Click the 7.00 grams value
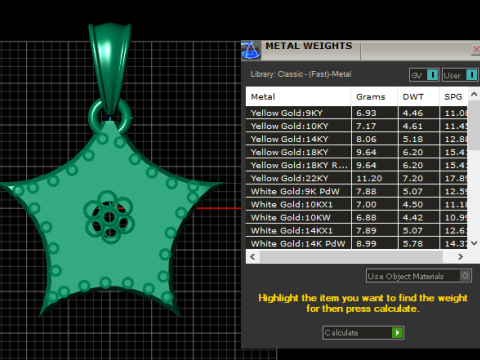Image resolution: width=480 pixels, height=360 pixels. (x=366, y=204)
